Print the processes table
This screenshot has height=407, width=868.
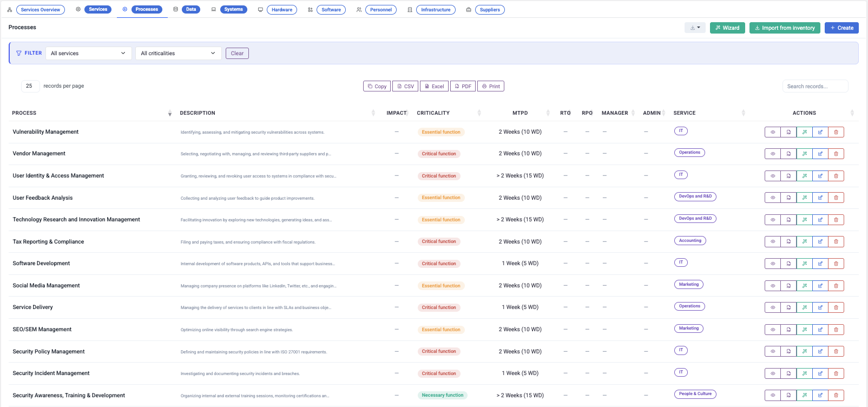[491, 86]
